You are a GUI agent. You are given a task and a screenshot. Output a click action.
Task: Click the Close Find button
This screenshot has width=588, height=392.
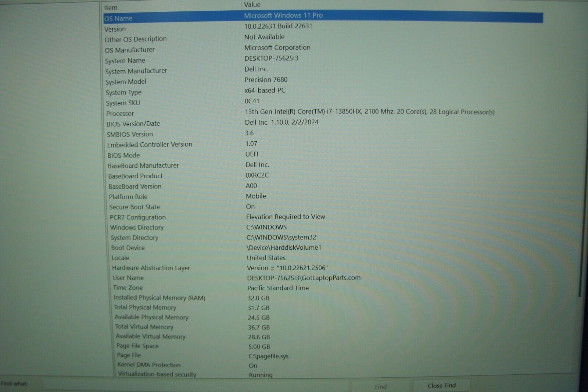tap(441, 385)
